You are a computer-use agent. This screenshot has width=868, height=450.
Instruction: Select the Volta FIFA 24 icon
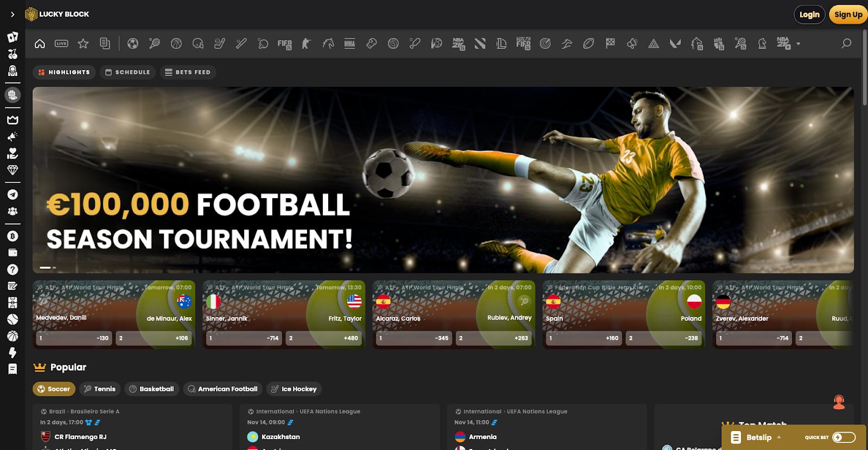(524, 43)
